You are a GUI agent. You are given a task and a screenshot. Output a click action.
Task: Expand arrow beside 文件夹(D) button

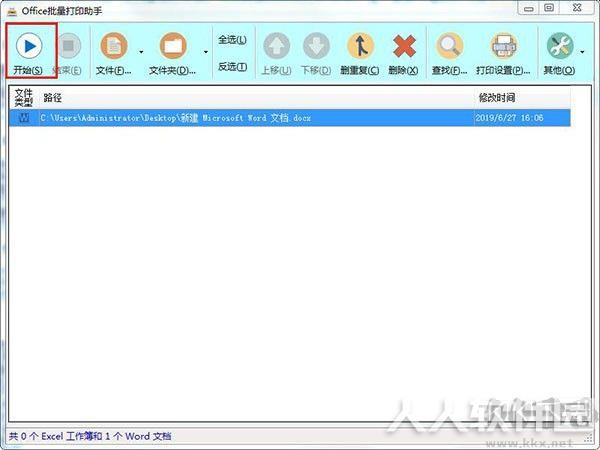[x=206, y=52]
